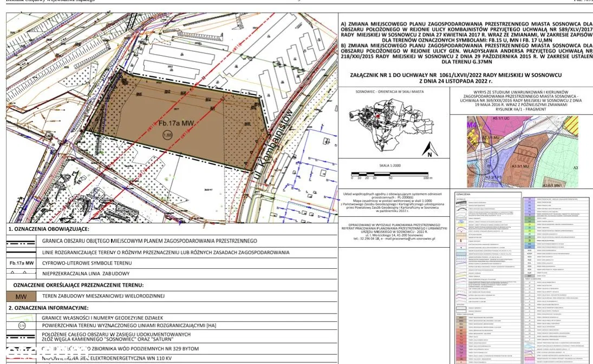The height and width of the screenshot is (364, 593).
Task: Click the Fb.17a MW symbol legend box
Action: click(x=21, y=263)
